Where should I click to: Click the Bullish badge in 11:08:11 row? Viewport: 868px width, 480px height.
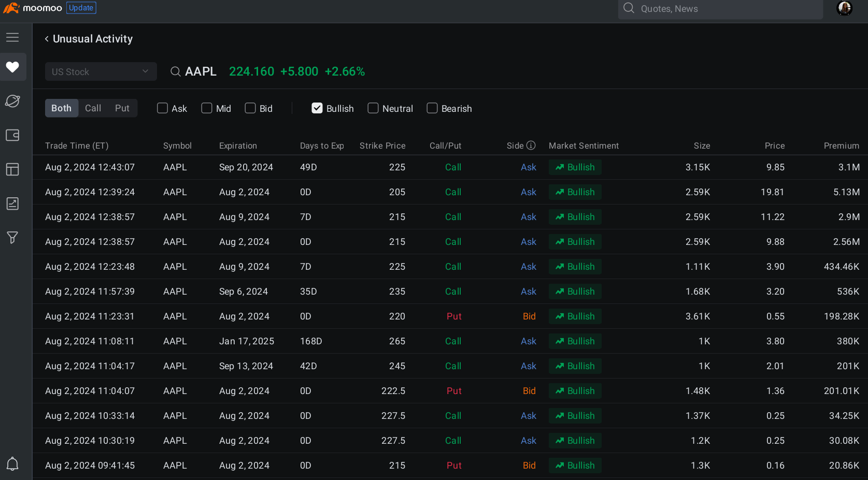pos(575,341)
